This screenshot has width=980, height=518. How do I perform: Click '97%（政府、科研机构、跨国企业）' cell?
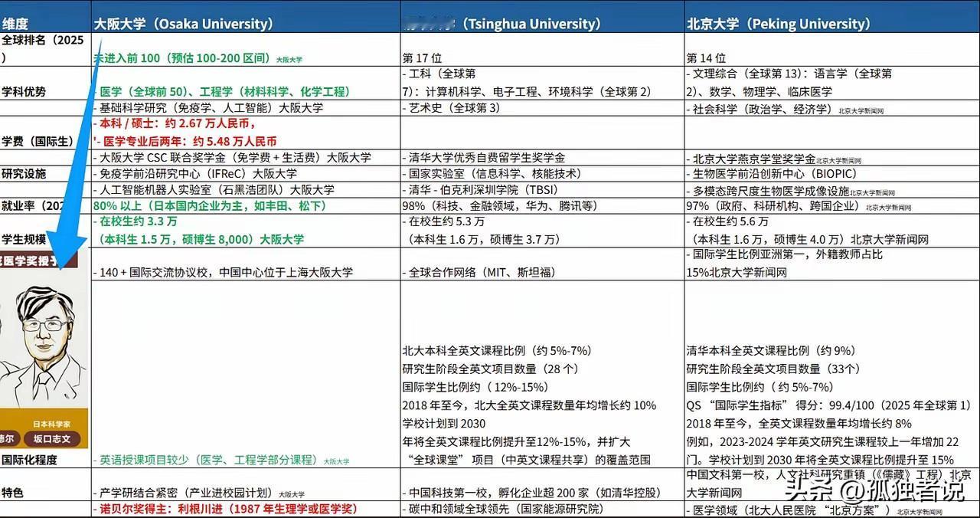[774, 206]
